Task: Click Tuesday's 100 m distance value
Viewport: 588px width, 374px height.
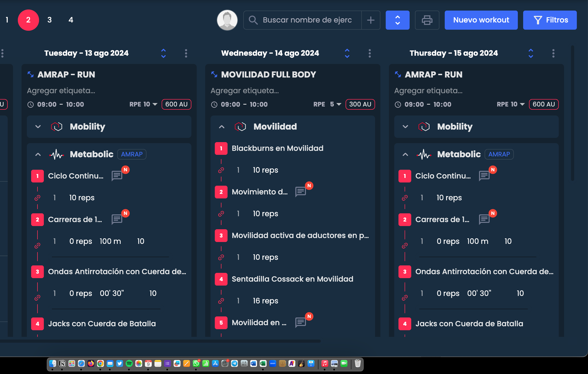Action: click(110, 241)
